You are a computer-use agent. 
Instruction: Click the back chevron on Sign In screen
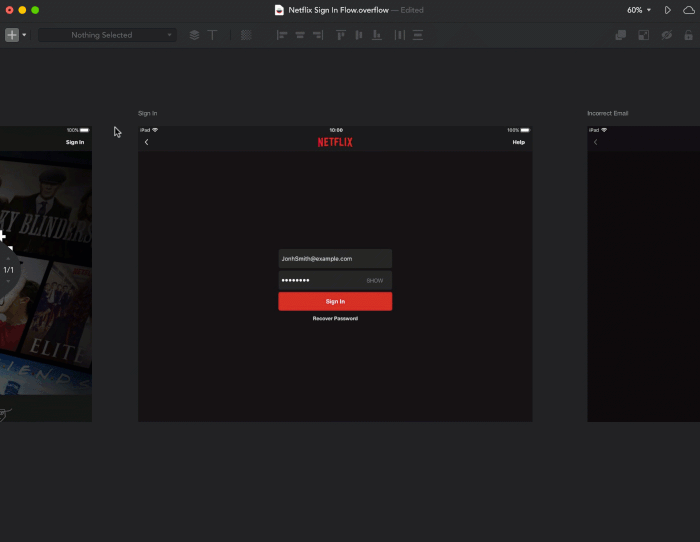click(x=146, y=142)
